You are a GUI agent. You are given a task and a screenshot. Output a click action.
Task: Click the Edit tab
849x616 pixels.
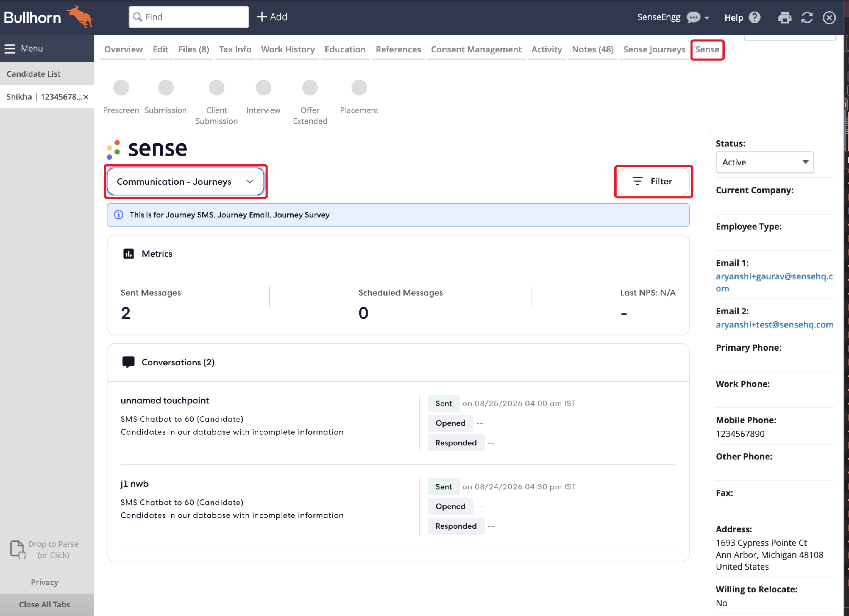point(160,49)
